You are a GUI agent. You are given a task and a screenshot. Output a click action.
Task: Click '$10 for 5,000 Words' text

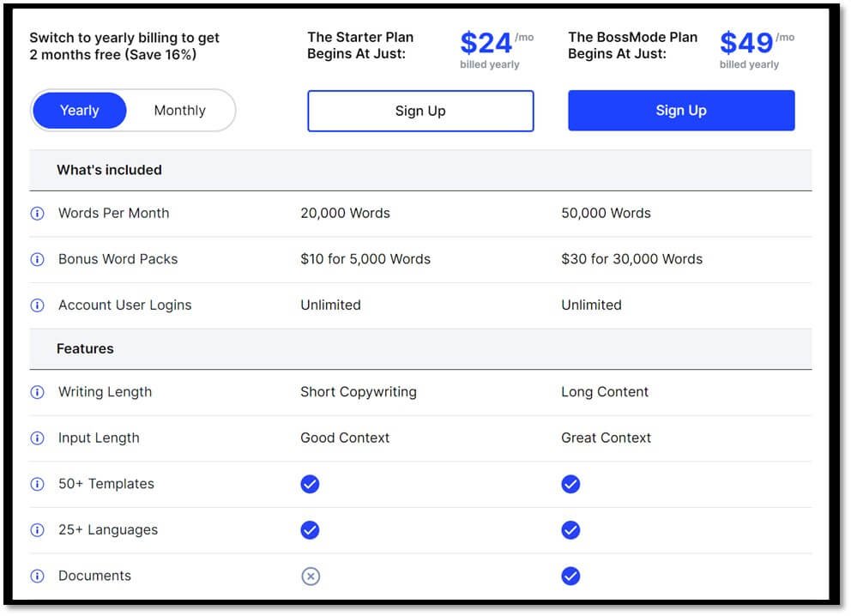click(x=365, y=259)
